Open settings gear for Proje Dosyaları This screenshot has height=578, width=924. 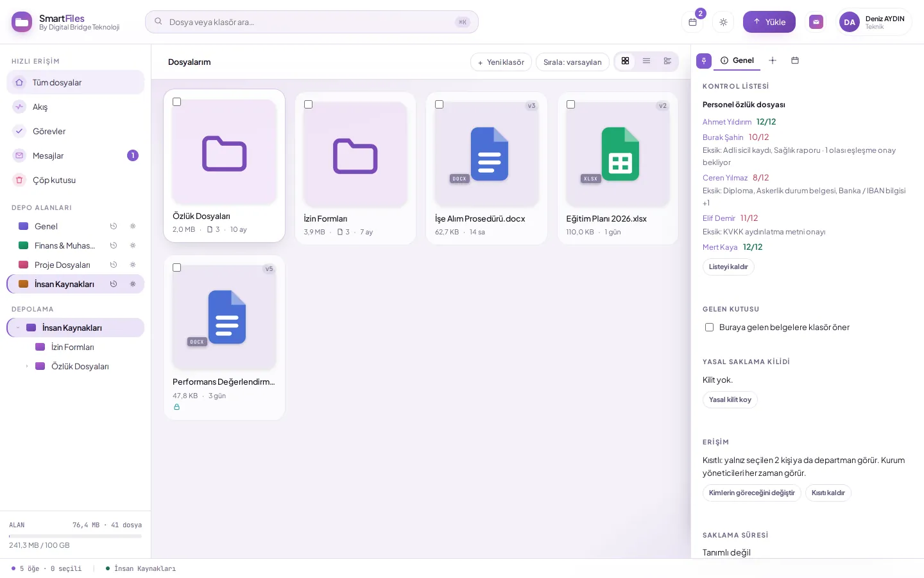[x=133, y=265]
